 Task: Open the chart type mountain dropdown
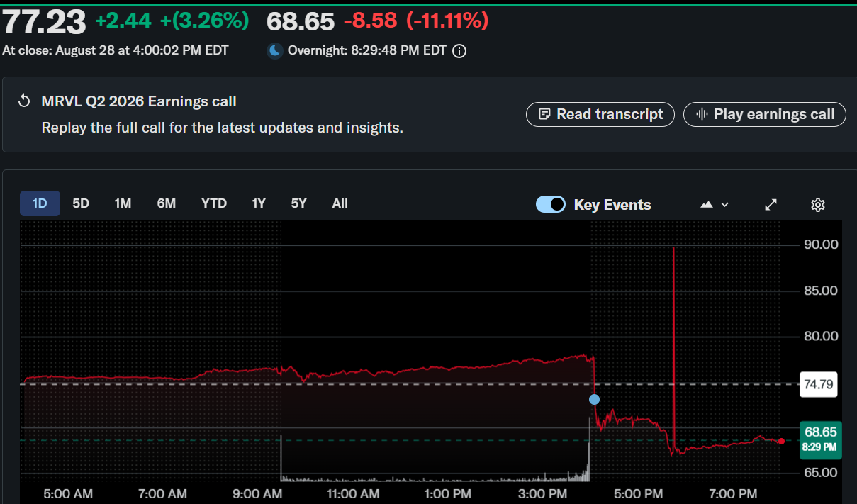[x=715, y=205]
